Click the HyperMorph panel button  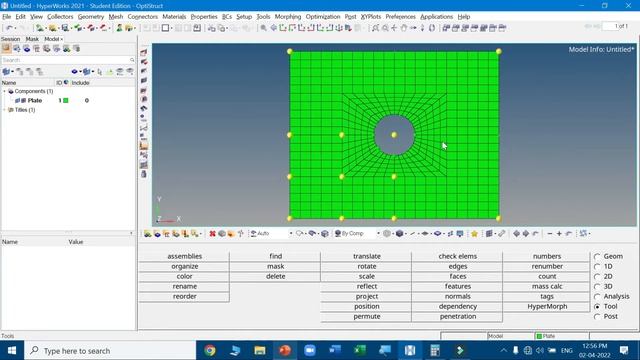click(547, 306)
